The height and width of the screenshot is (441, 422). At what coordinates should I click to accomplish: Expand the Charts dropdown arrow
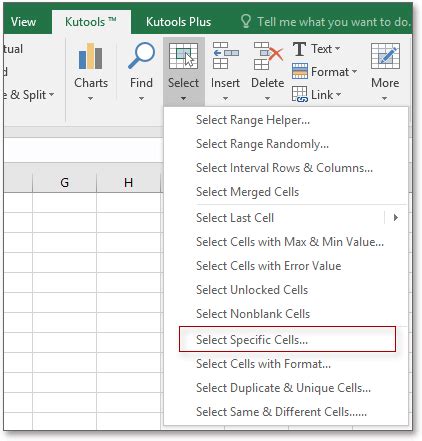point(90,99)
